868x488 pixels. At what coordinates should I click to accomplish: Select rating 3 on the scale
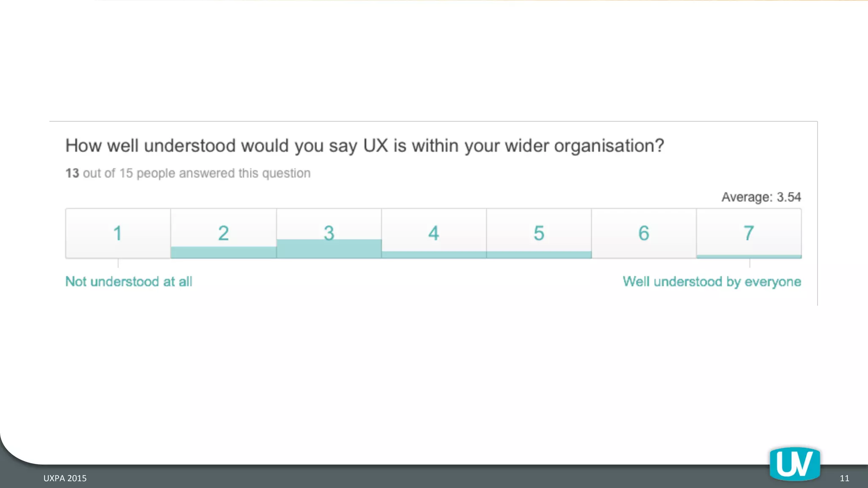point(329,233)
